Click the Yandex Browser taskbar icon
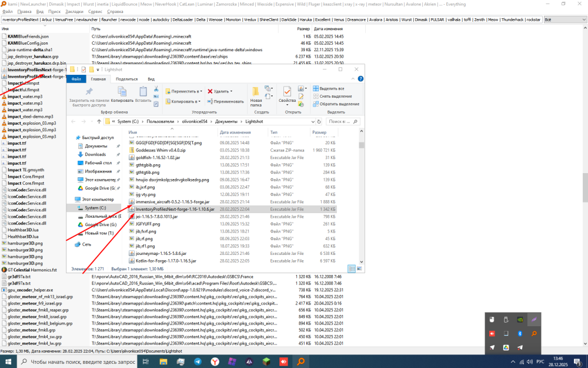This screenshot has height=368, width=588. pyautogui.click(x=215, y=362)
